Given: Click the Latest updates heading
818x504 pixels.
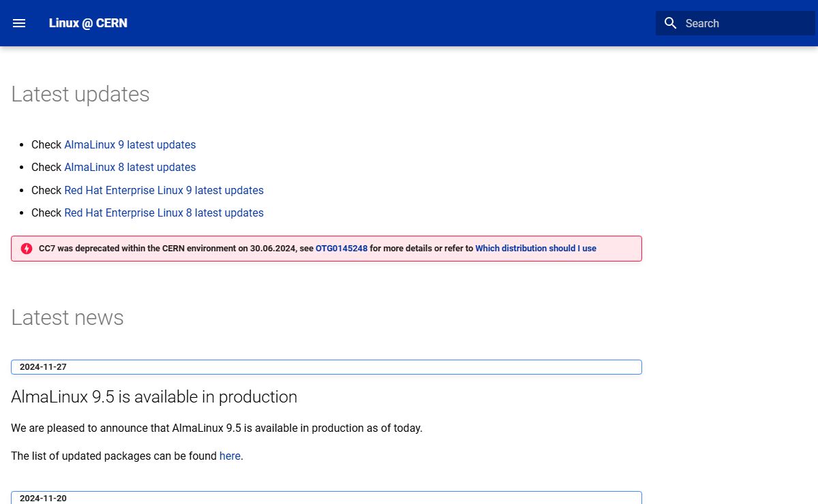Looking at the screenshot, I should point(80,94).
